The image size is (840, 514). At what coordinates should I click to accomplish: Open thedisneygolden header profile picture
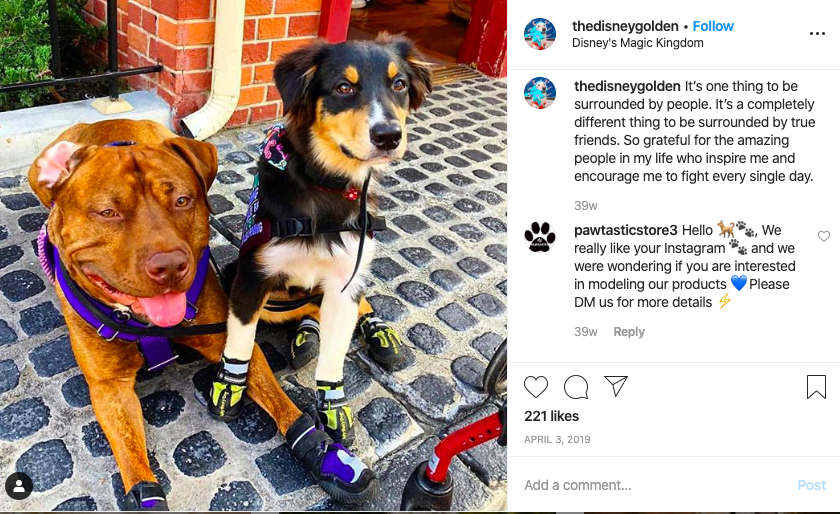(x=539, y=34)
